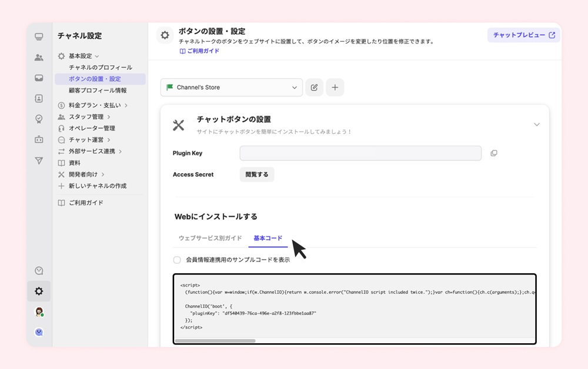Screen dimensions: 588x369
Task: Add a new plugin with plus button
Action: coord(335,88)
